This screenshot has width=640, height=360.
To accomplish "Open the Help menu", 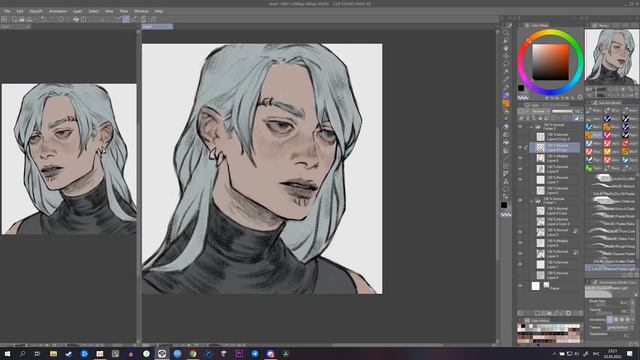I will (x=159, y=11).
